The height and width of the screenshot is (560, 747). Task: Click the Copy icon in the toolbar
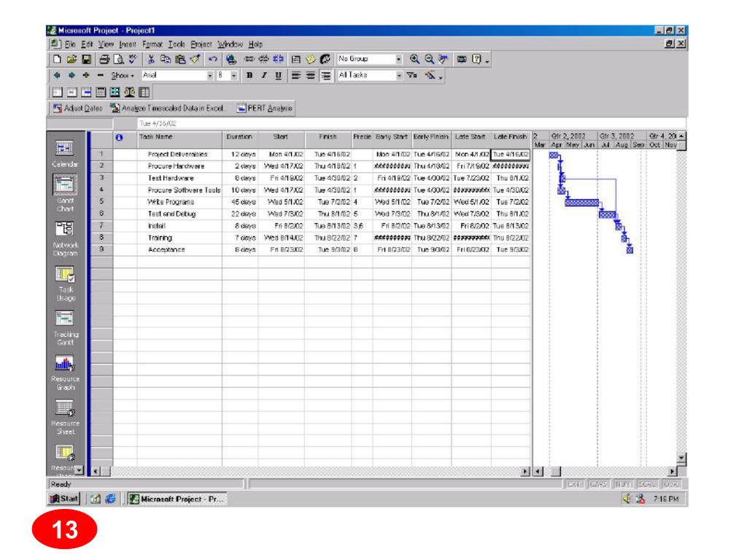[x=166, y=59]
